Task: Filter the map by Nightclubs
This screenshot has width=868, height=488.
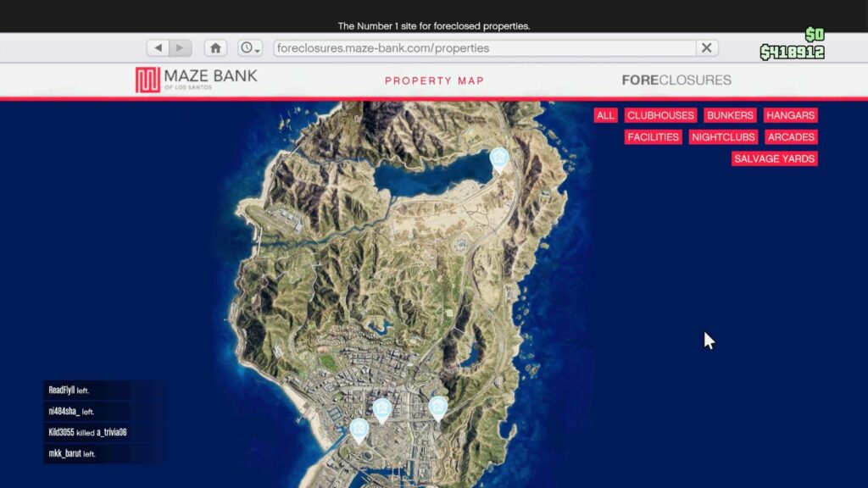Action: (x=723, y=136)
